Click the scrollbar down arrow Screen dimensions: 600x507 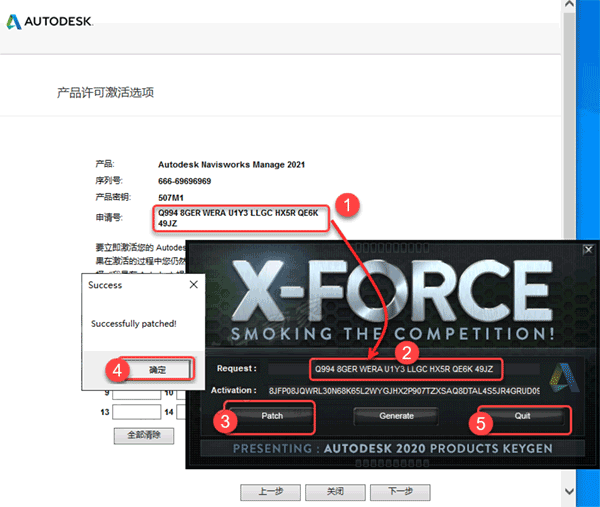click(x=569, y=491)
